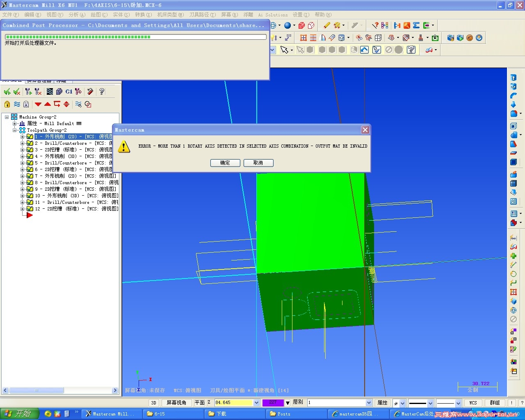Open the 刀具路径 (Toolpaths) menu
525x420 pixels.
point(203,15)
